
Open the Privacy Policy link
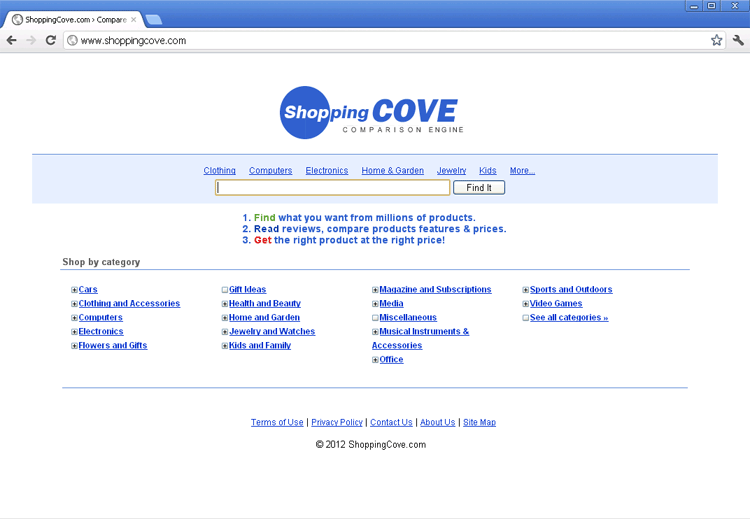(337, 423)
